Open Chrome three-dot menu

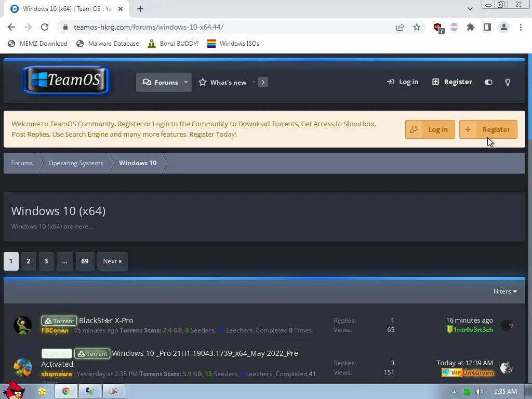click(521, 27)
